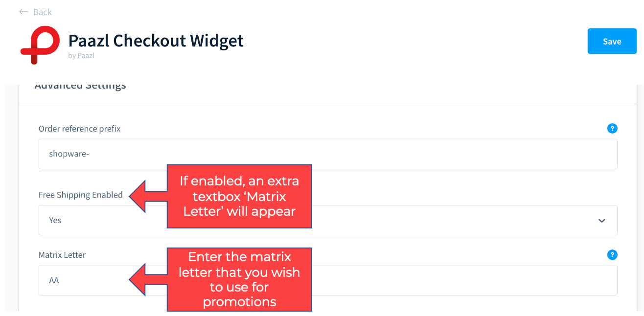
Task: Click red arrow pointing at Free Shipping Enabled
Action: pyautogui.click(x=148, y=196)
